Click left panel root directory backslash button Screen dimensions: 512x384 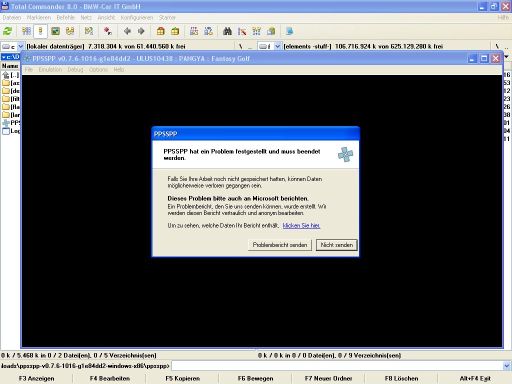(x=241, y=46)
